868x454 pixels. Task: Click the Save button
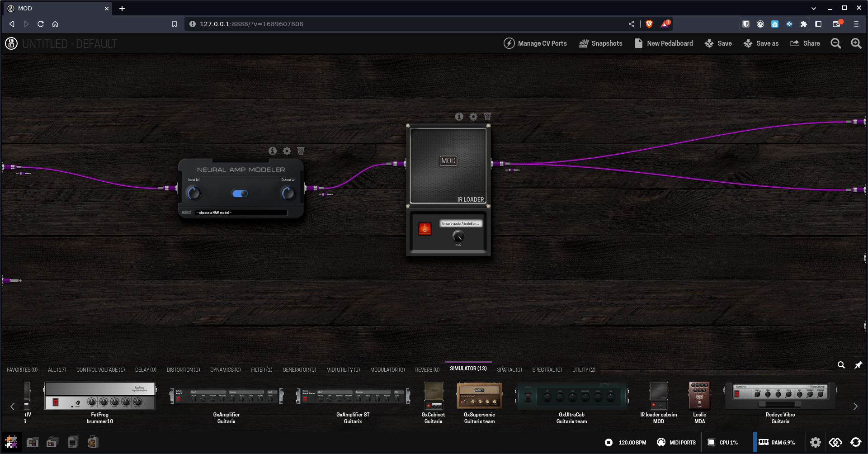point(718,43)
